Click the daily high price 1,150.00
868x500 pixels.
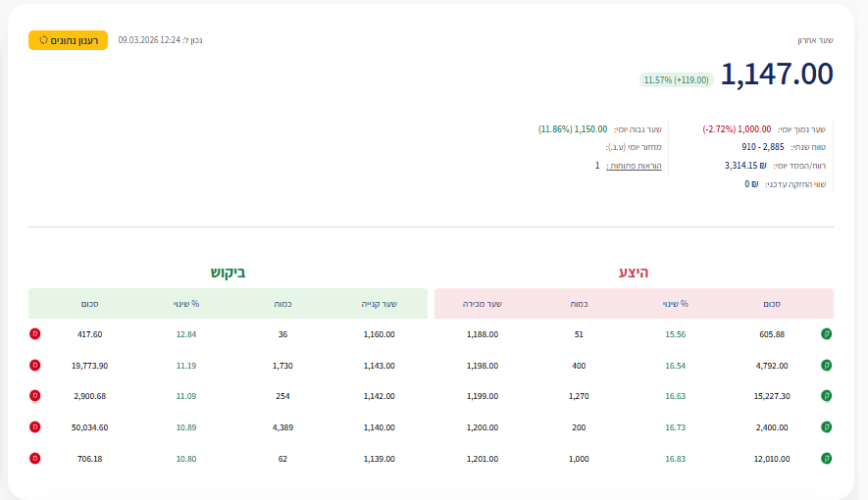click(x=590, y=129)
